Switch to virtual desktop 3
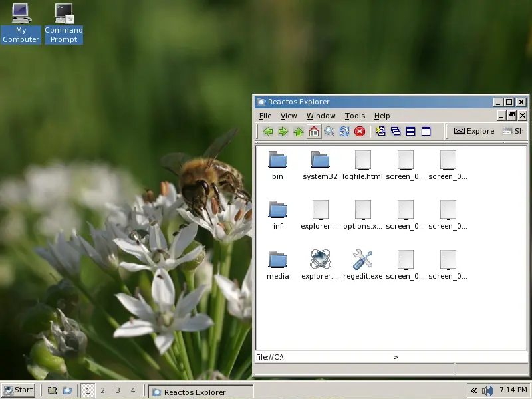 (x=118, y=390)
